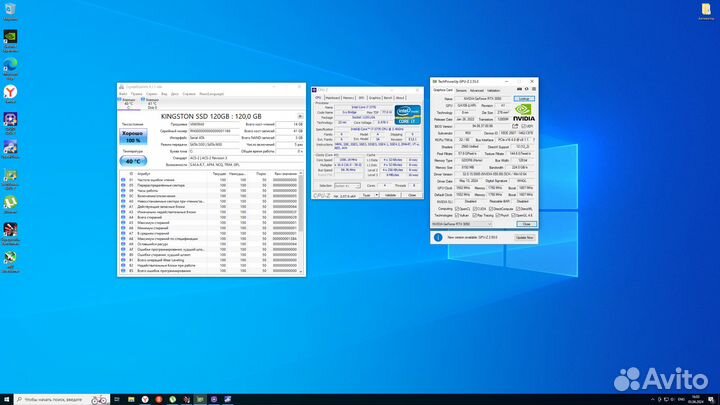
Task: Click the SMART attributes list vertical scrollbar
Action: pyautogui.click(x=301, y=223)
